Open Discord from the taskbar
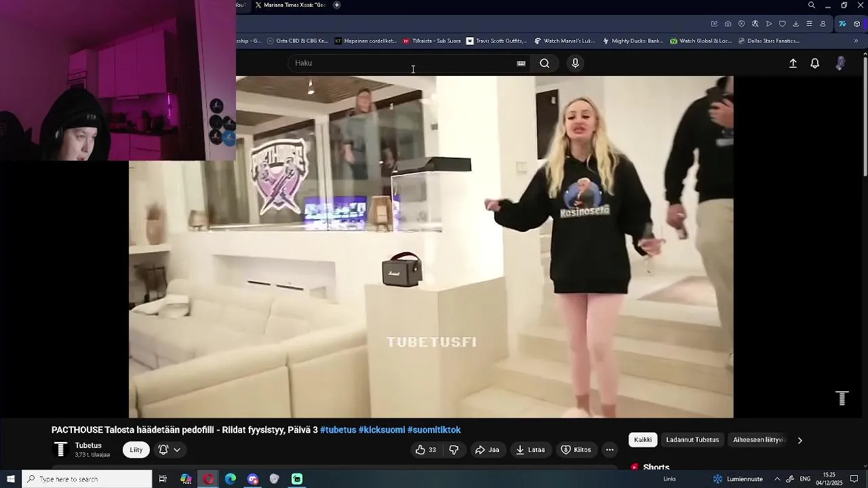 [x=253, y=479]
